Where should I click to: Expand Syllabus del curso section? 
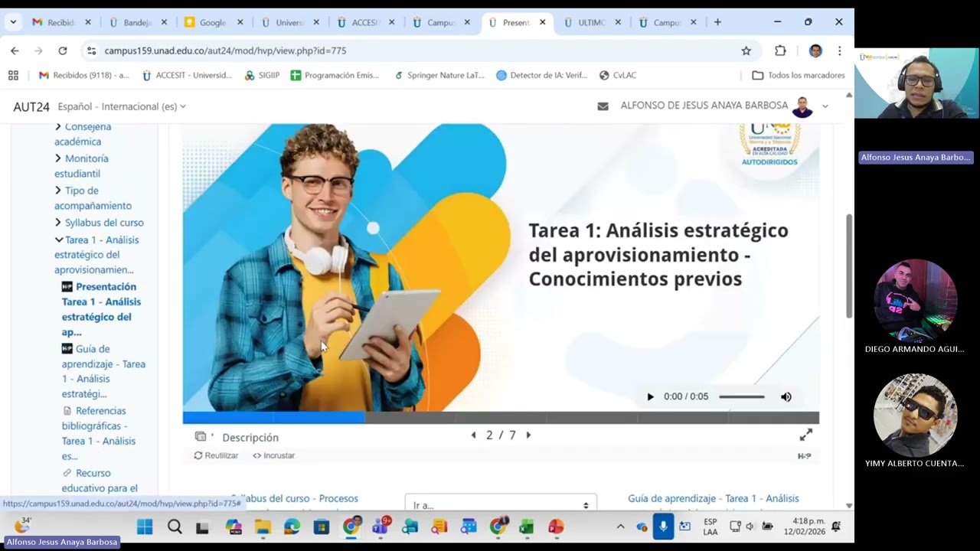click(99, 223)
